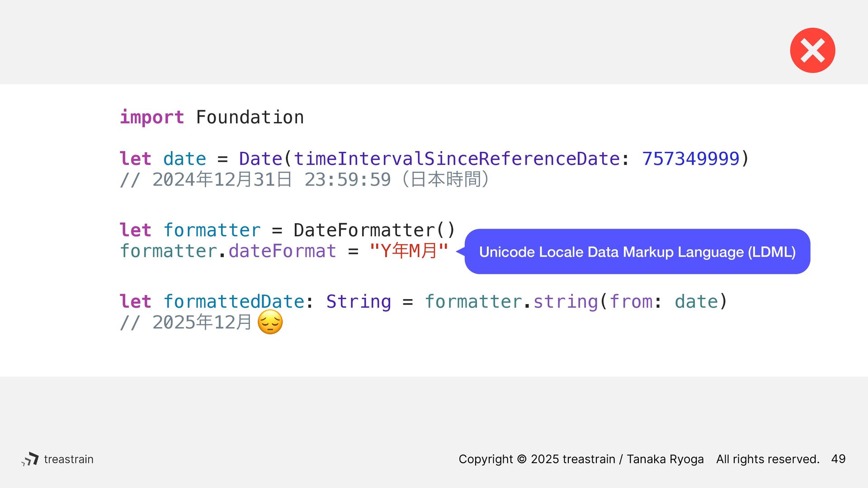Click the 'String' type annotation
This screenshot has height=488, width=868.
[359, 302]
